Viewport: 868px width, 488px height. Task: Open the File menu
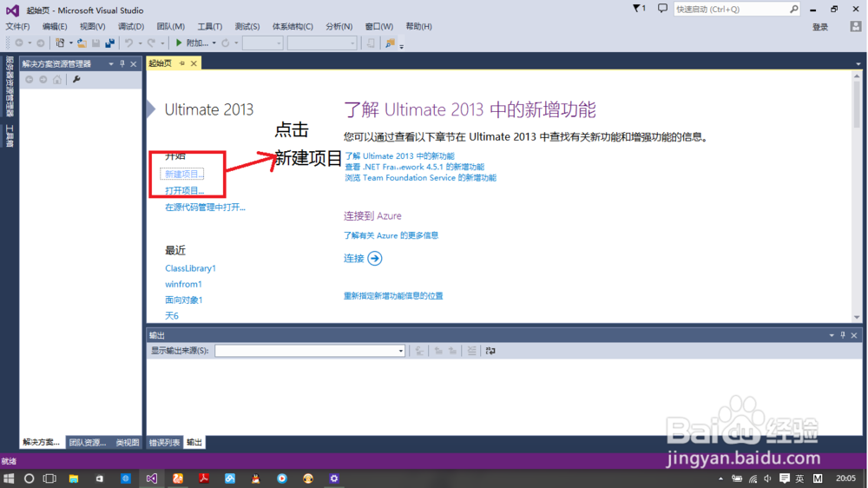pos(17,26)
